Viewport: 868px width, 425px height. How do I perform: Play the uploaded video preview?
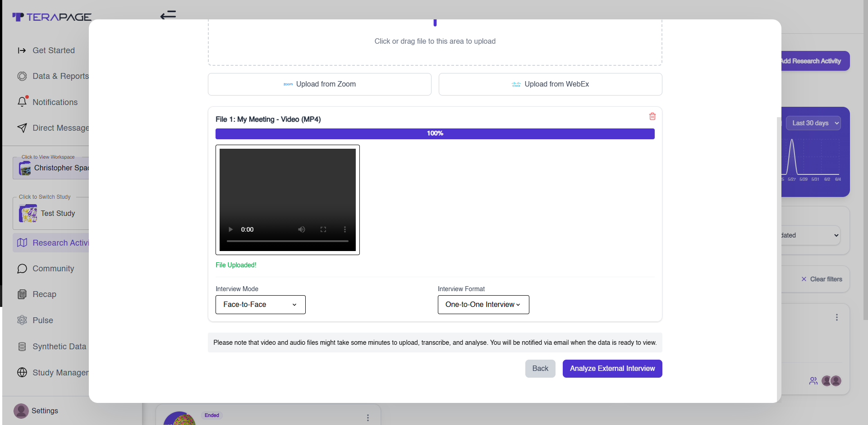tap(230, 229)
